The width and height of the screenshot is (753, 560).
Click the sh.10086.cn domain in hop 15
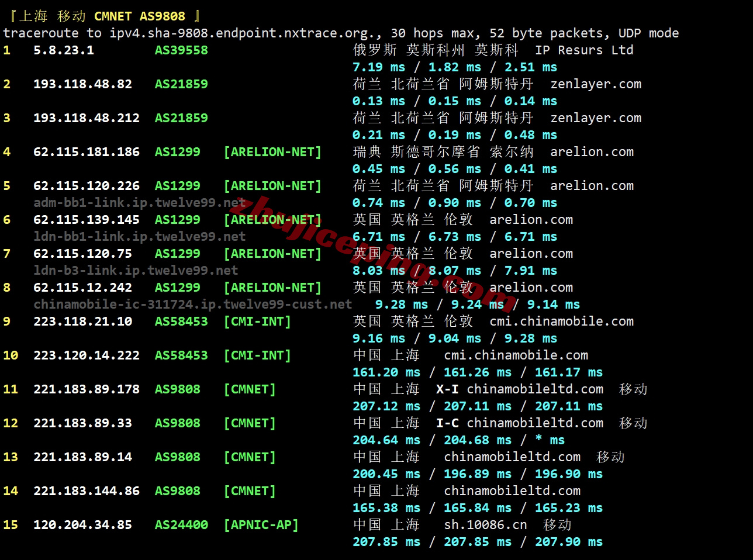tap(485, 525)
